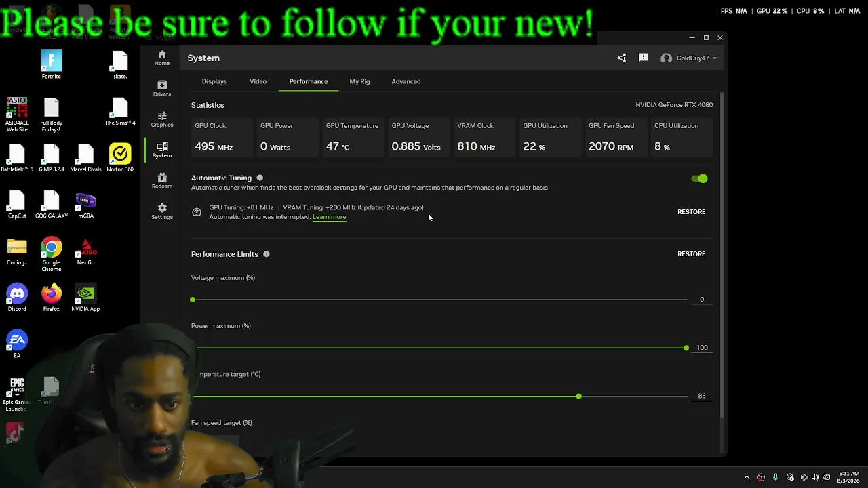Click the Power maximum slider handle
Image resolution: width=868 pixels, height=488 pixels.
click(686, 348)
